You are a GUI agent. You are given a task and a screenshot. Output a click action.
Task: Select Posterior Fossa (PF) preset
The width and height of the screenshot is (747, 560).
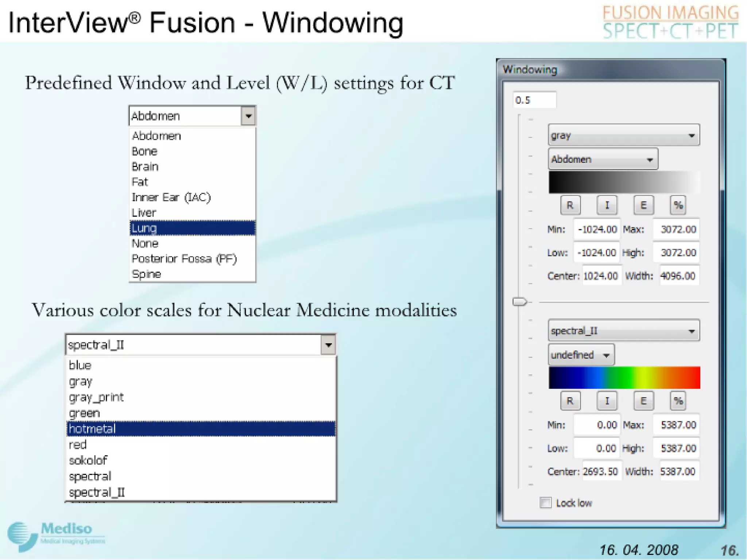coord(192,258)
